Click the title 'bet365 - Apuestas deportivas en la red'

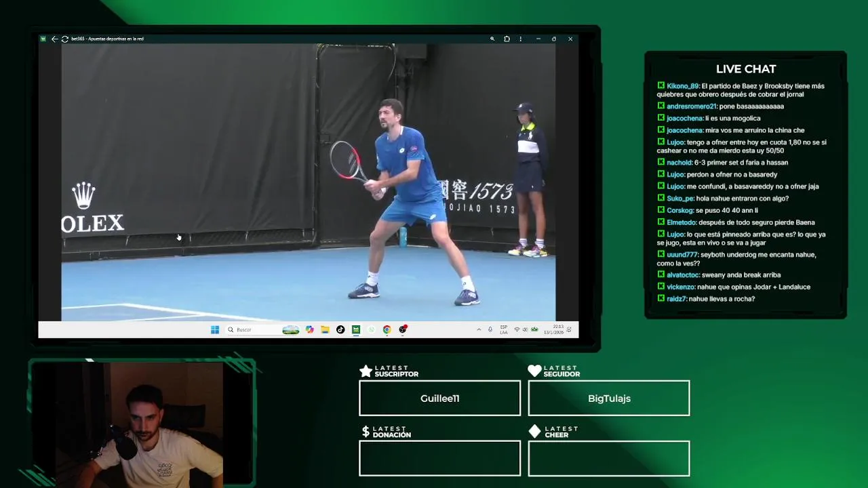tap(107, 39)
